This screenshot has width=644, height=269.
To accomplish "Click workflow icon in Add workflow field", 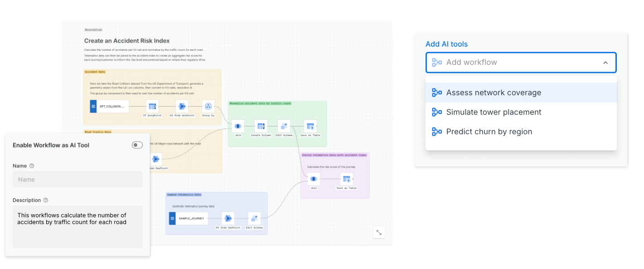I will click(x=437, y=62).
